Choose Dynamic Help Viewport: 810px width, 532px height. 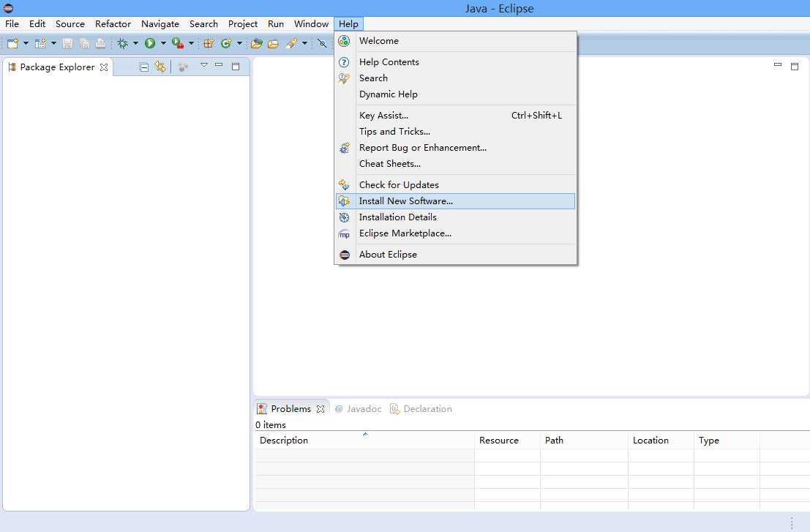(456, 94)
